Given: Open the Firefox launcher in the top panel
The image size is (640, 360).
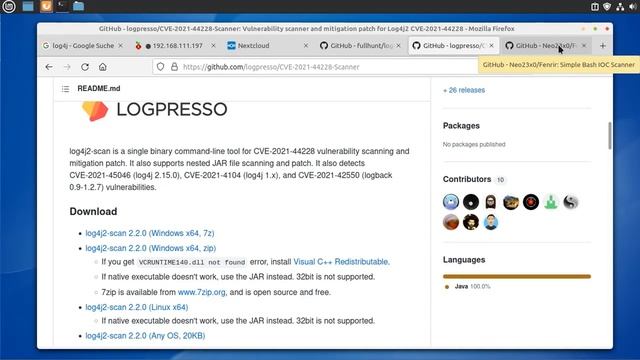Looking at the screenshot, I should coord(46,6).
